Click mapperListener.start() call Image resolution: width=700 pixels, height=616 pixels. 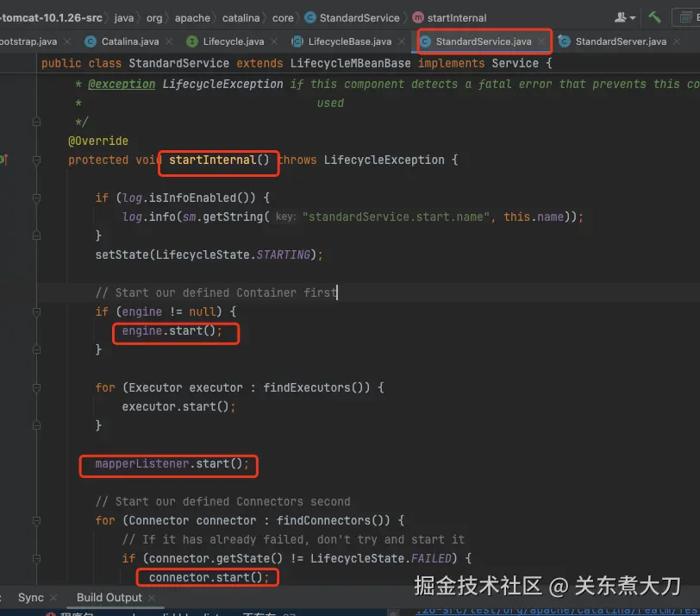[172, 463]
